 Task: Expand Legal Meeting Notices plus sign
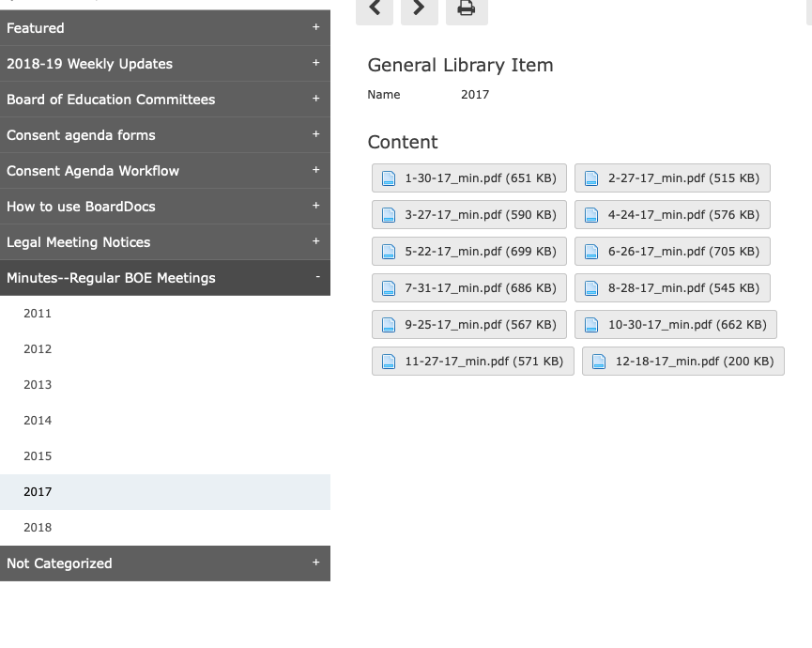pyautogui.click(x=316, y=241)
